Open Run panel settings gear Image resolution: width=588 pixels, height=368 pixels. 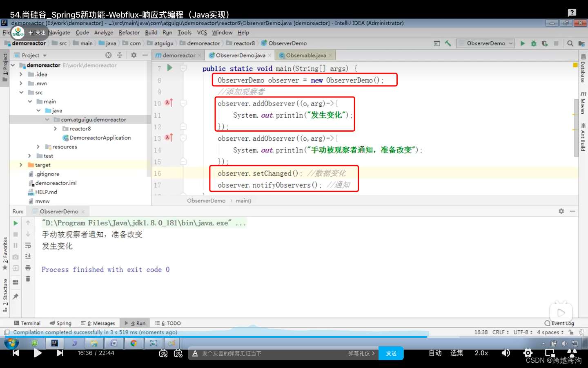tap(561, 211)
